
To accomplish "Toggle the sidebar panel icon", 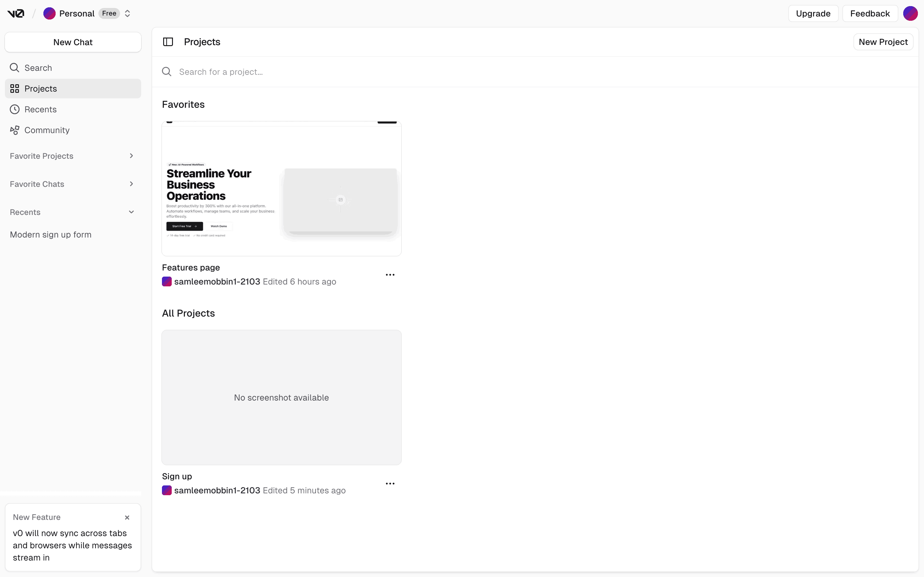I will click(x=168, y=42).
